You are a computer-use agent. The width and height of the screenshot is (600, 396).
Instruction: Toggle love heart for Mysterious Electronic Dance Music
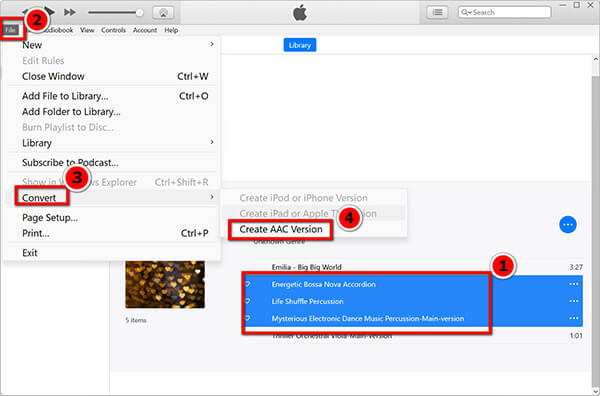248,318
